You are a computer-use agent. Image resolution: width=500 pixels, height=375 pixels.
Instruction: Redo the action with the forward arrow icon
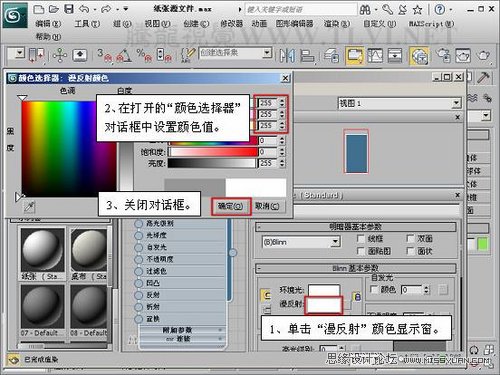(x=106, y=9)
